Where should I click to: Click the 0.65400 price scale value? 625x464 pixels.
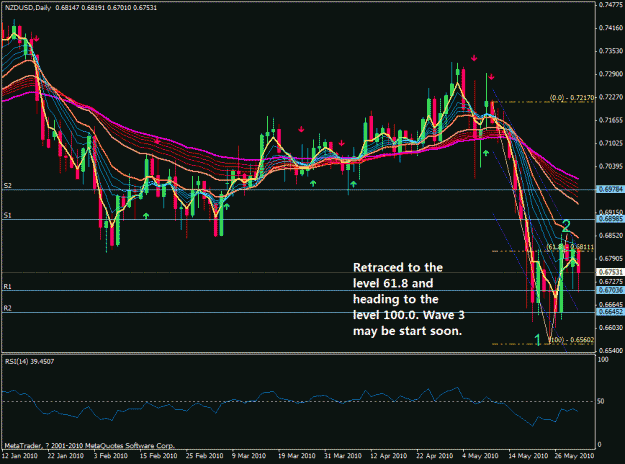coord(611,350)
